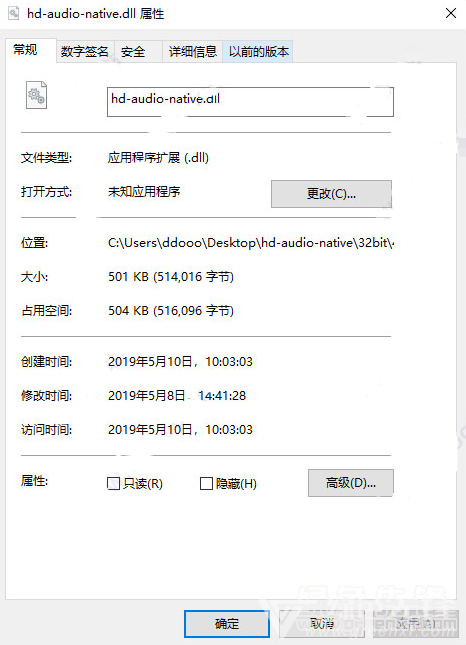Screen dimensions: 466x645
Task: Enable the 只读(R) checkbox
Action: pos(113,483)
